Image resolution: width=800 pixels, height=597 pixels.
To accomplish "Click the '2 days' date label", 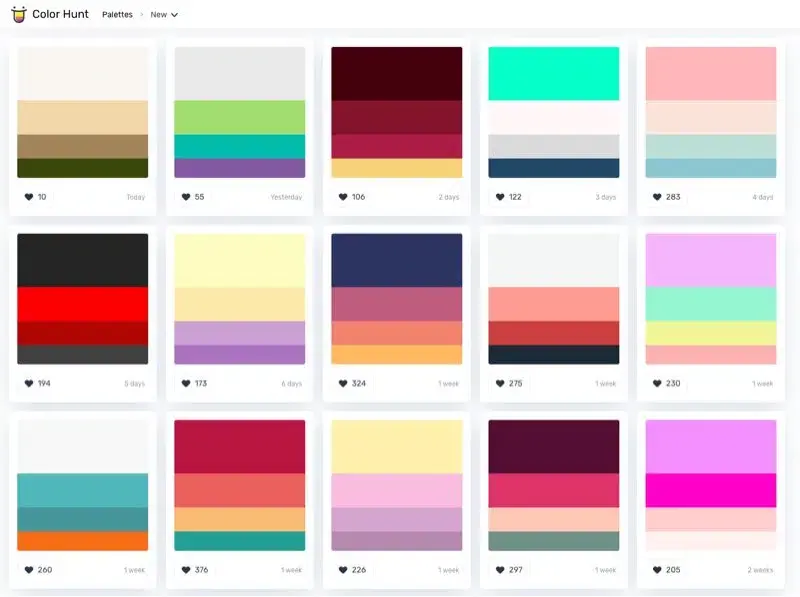I will click(x=449, y=197).
